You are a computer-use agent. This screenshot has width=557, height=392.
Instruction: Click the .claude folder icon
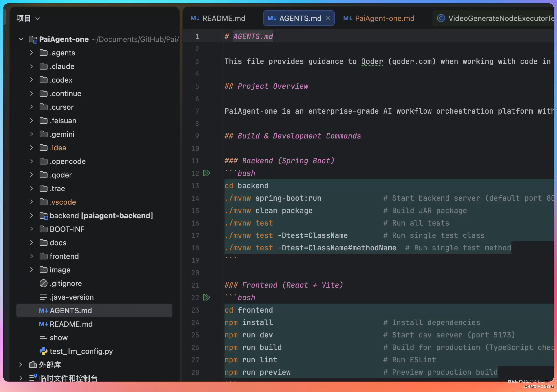[x=43, y=66]
